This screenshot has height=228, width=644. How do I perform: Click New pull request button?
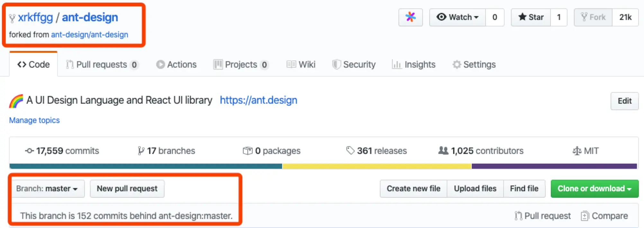tap(127, 188)
